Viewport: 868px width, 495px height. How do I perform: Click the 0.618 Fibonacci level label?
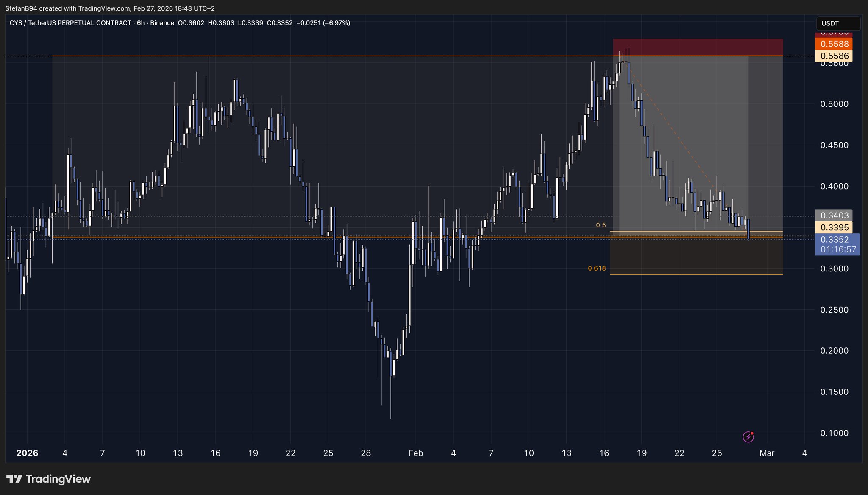[x=596, y=268]
